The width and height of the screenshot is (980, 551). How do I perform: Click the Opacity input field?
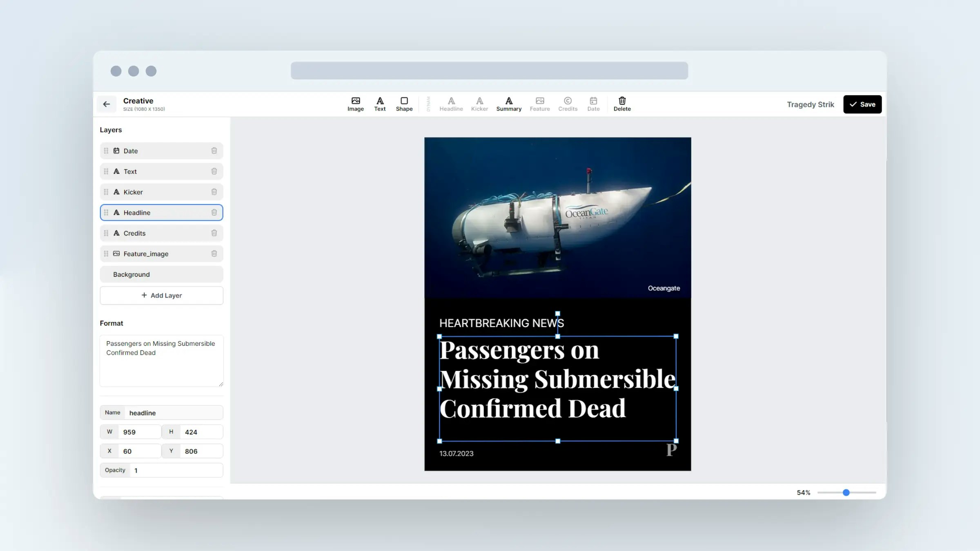(176, 470)
